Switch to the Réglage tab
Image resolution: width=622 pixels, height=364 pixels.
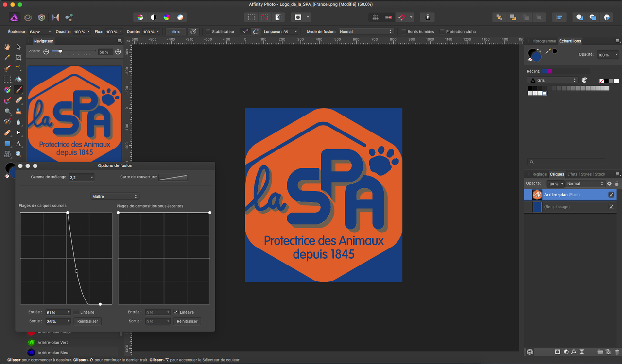(x=539, y=174)
